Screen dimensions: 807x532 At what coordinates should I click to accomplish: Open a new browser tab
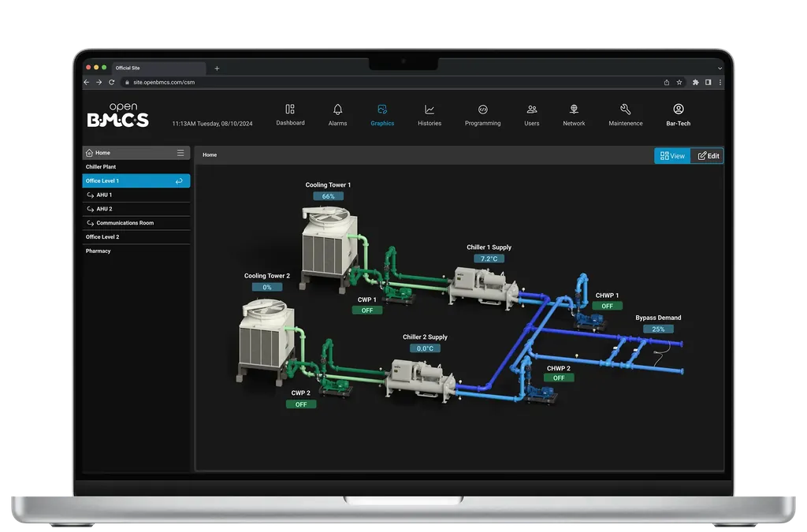click(218, 69)
